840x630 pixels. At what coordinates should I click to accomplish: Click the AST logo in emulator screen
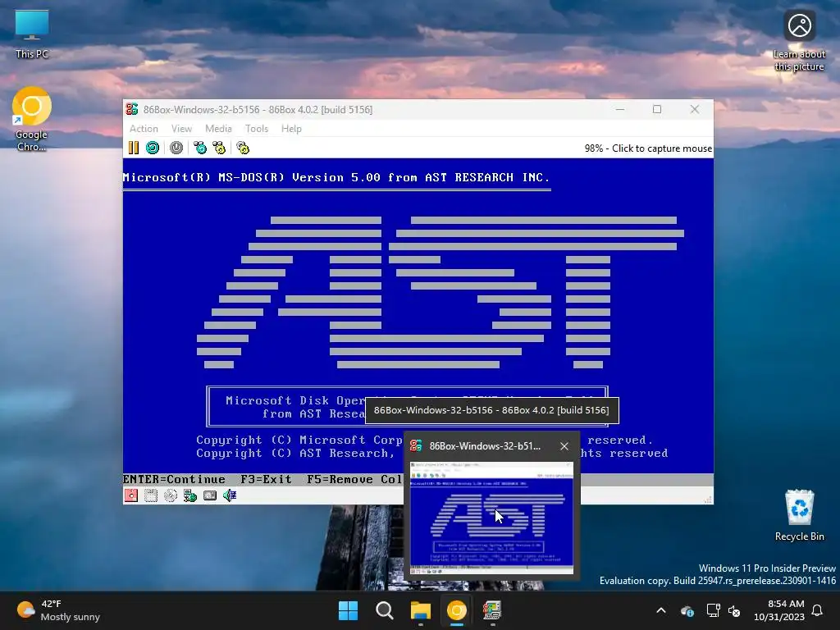(441, 293)
